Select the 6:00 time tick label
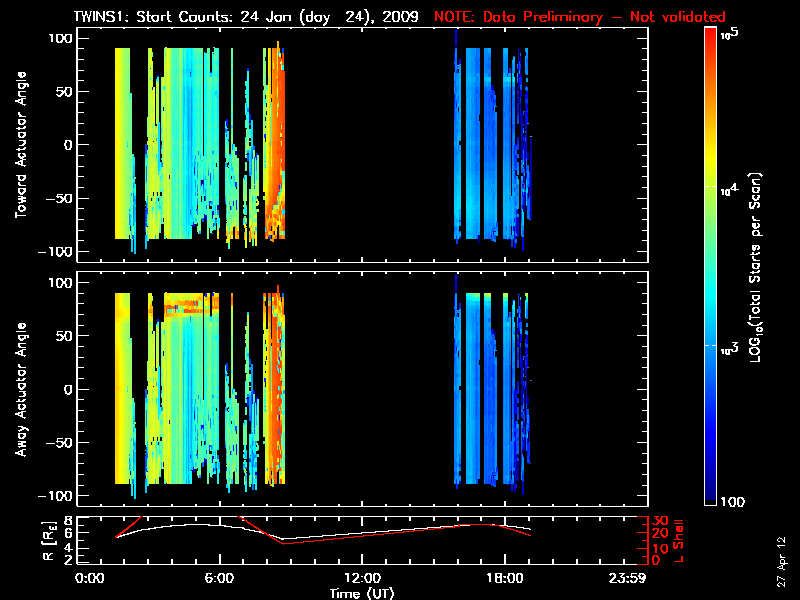 click(219, 578)
